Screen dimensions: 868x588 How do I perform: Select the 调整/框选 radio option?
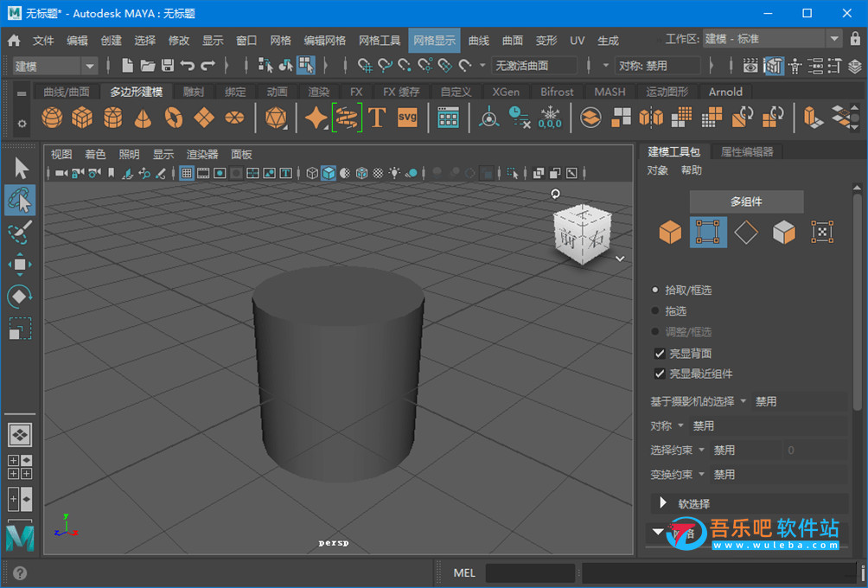pos(654,332)
